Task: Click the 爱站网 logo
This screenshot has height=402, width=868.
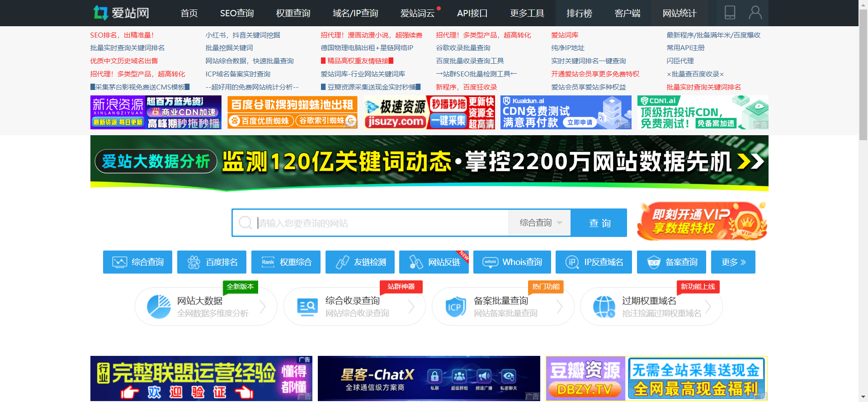Action: 121,13
